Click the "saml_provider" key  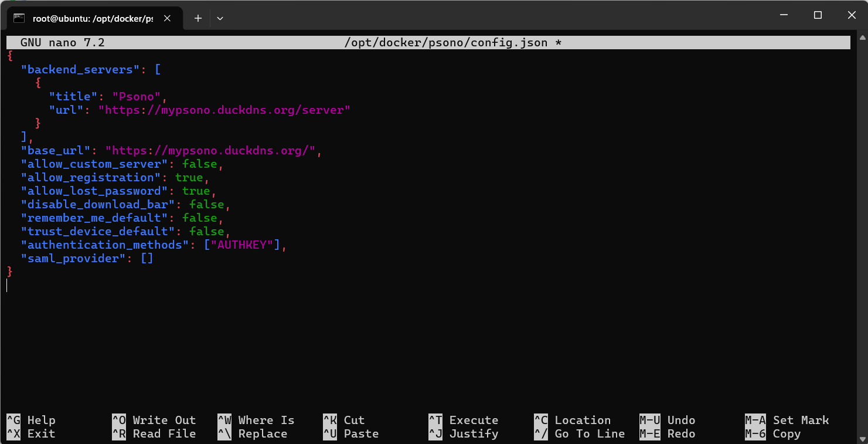(x=73, y=258)
